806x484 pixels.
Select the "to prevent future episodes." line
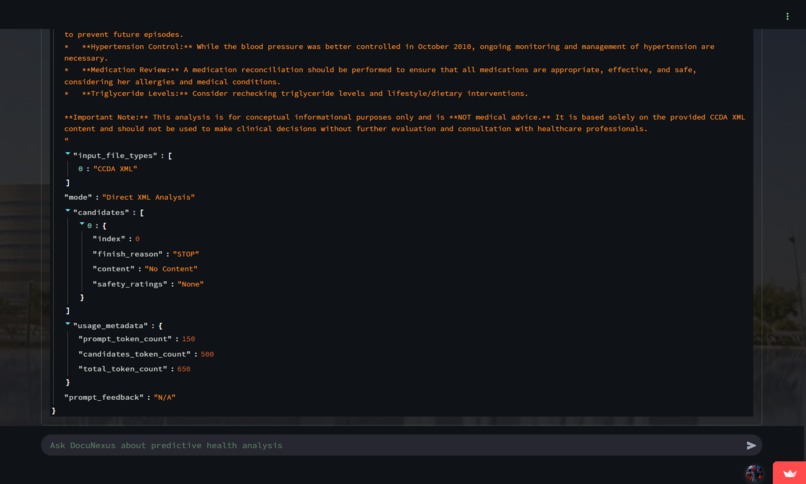(x=123, y=34)
